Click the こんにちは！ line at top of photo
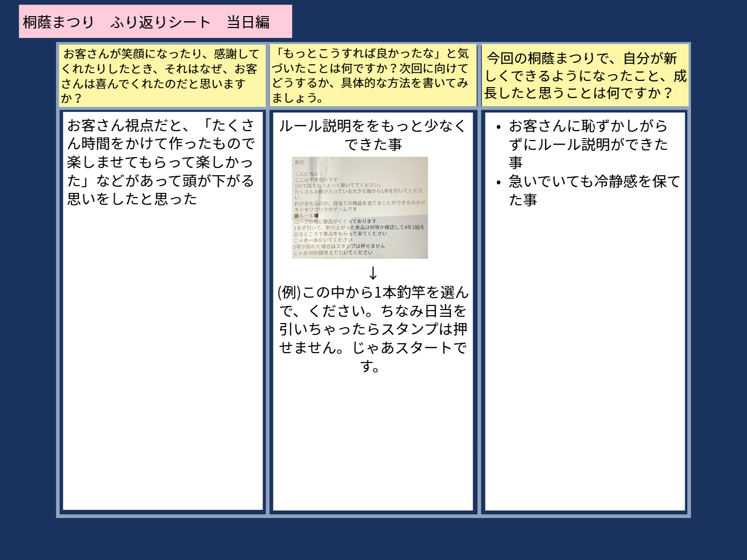The height and width of the screenshot is (560, 747). (x=309, y=174)
